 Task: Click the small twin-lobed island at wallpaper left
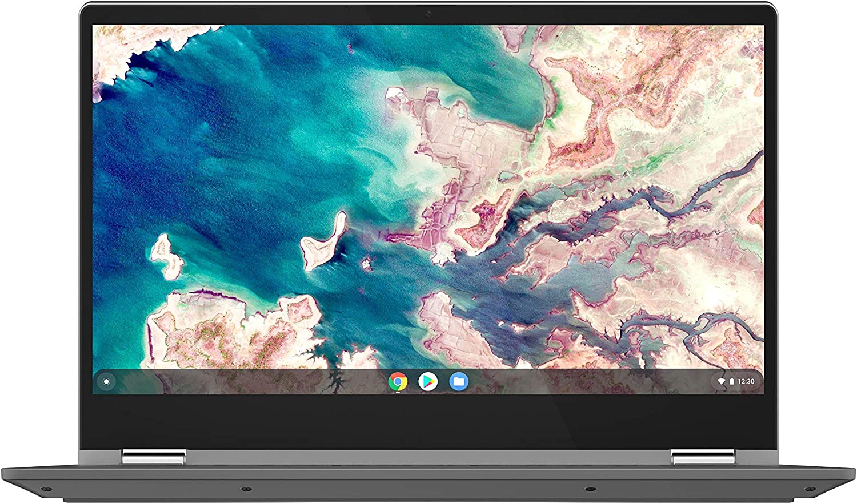point(166,257)
